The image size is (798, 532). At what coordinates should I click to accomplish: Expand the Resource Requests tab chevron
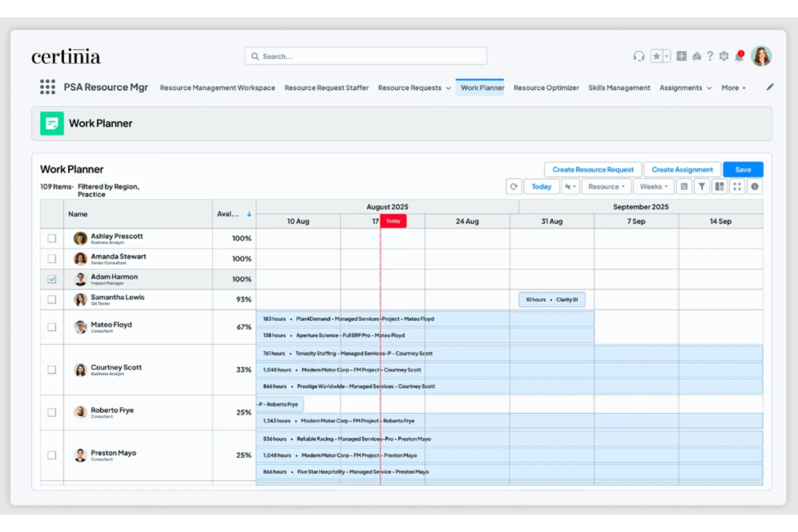[448, 88]
